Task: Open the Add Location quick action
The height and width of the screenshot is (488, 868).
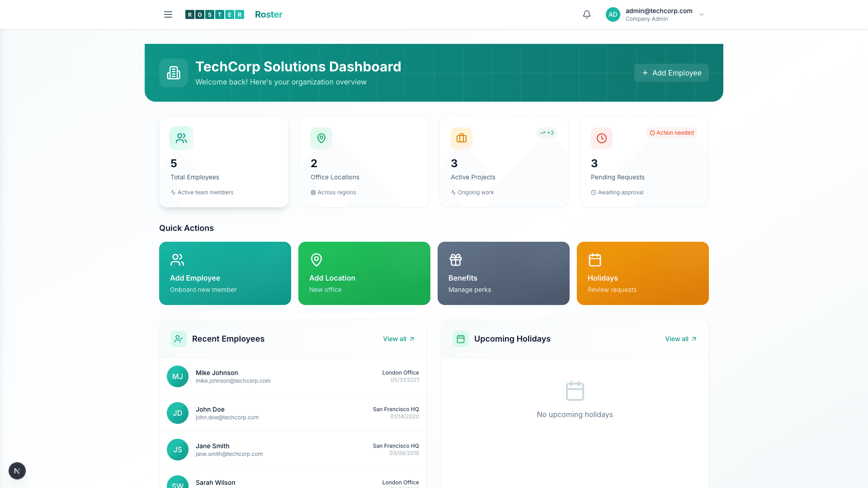Action: pyautogui.click(x=364, y=273)
